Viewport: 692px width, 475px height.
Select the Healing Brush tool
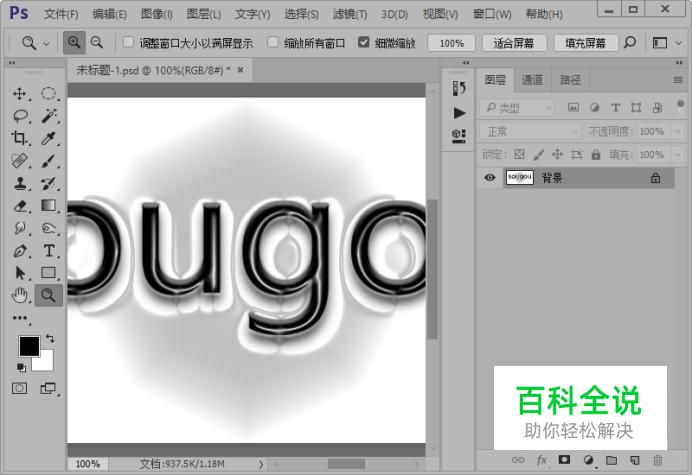[19, 161]
